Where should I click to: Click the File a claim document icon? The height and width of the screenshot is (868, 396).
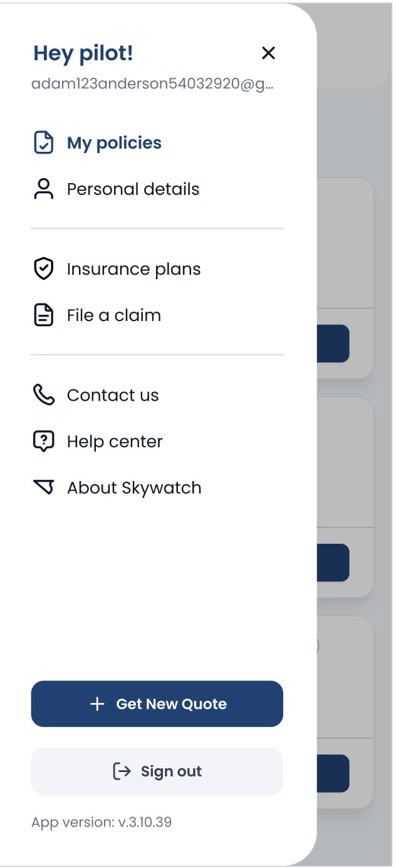coord(43,315)
